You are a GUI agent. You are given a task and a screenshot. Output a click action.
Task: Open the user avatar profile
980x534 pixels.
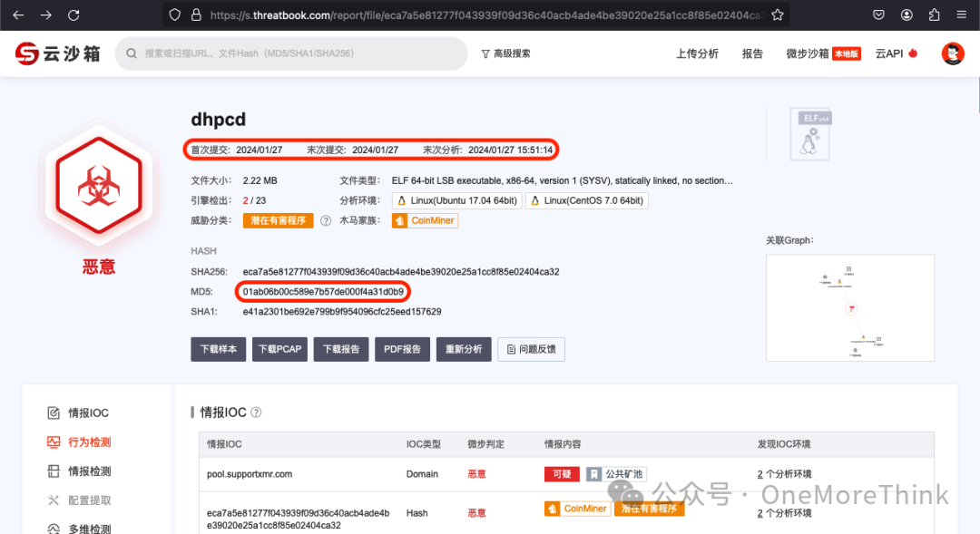pyautogui.click(x=953, y=53)
